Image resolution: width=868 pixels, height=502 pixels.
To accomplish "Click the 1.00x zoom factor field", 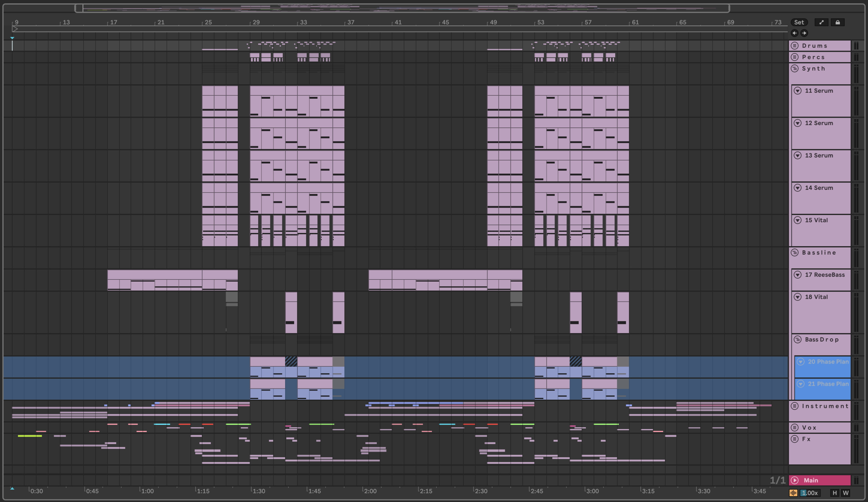I will point(810,493).
